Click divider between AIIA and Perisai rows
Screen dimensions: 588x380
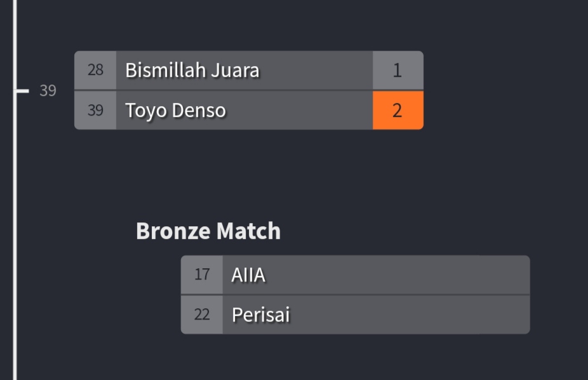click(356, 295)
